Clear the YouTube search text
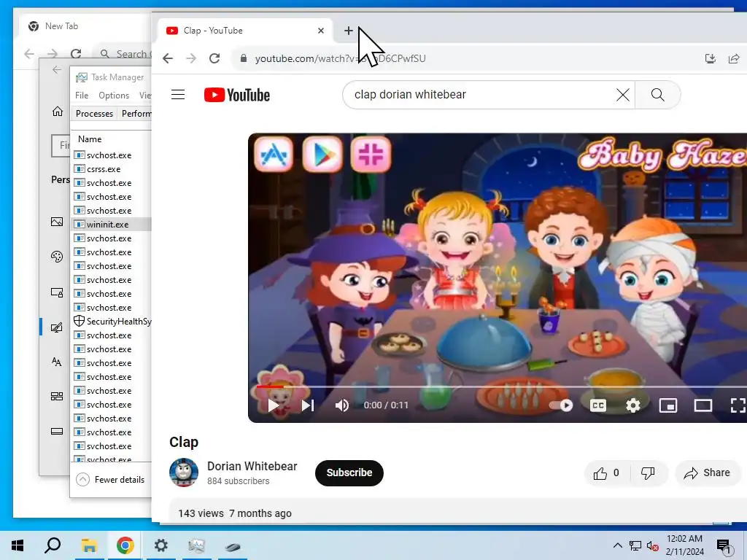Image resolution: width=747 pixels, height=560 pixels. [x=622, y=95]
